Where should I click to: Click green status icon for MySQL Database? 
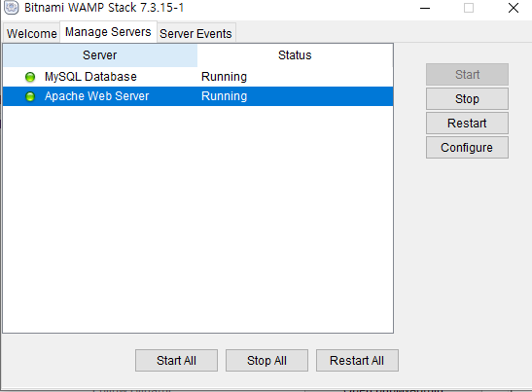click(x=30, y=77)
